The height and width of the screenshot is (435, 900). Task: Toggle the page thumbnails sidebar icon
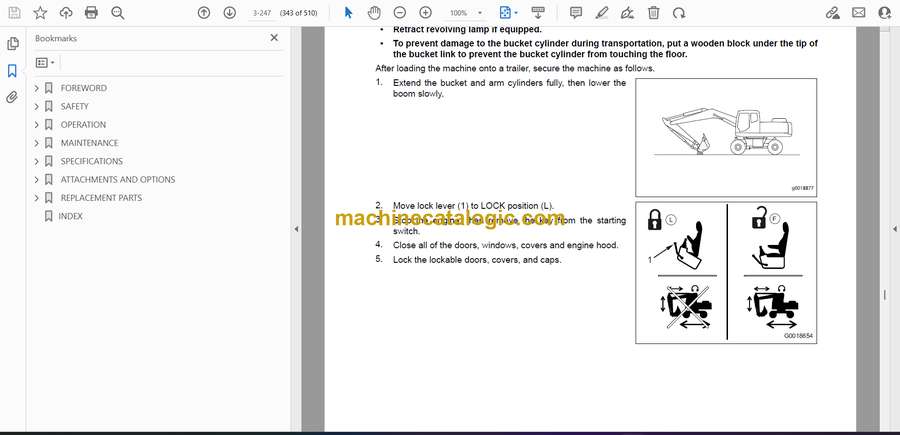pyautogui.click(x=12, y=44)
